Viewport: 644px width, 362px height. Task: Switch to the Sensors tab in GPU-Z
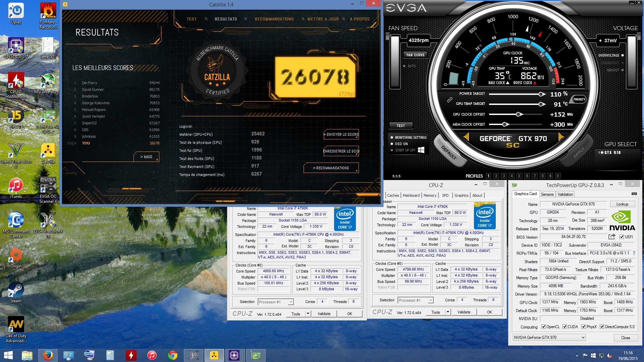point(547,194)
